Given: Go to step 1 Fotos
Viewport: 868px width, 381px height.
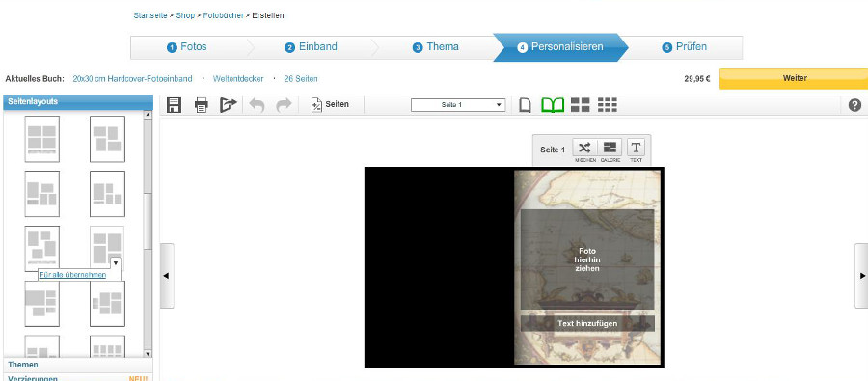Looking at the screenshot, I should (x=187, y=47).
